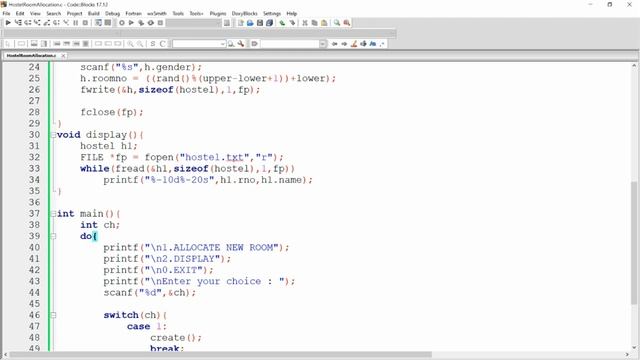Click the Run to cursor debug icon

(x=18, y=23)
